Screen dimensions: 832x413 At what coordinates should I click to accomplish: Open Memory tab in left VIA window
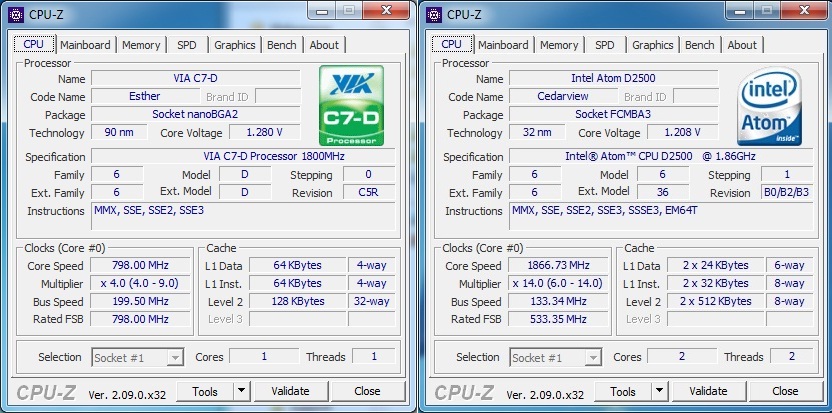coord(141,45)
